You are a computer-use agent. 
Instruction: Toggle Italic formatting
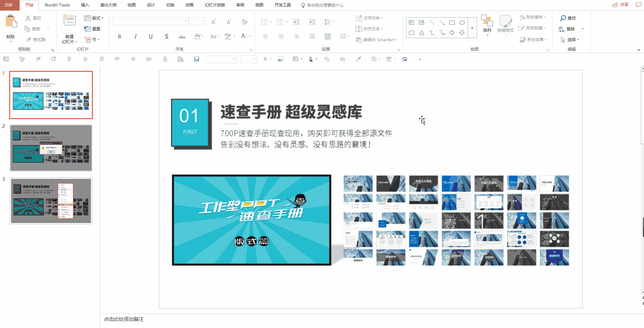135,36
